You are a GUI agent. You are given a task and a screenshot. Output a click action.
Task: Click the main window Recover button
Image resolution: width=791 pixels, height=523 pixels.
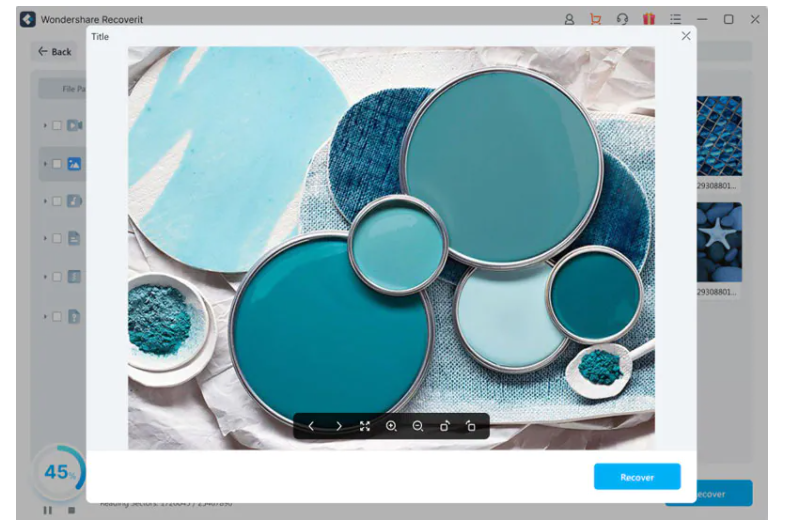click(724, 494)
